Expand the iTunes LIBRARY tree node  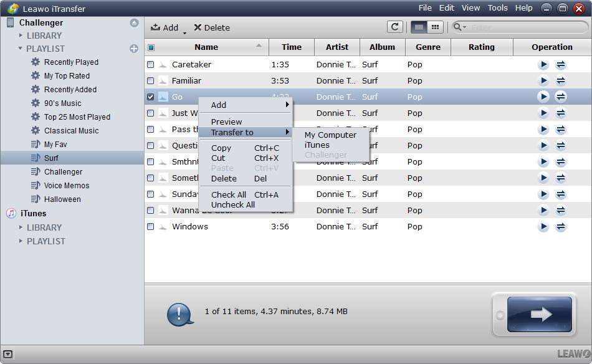(21, 228)
